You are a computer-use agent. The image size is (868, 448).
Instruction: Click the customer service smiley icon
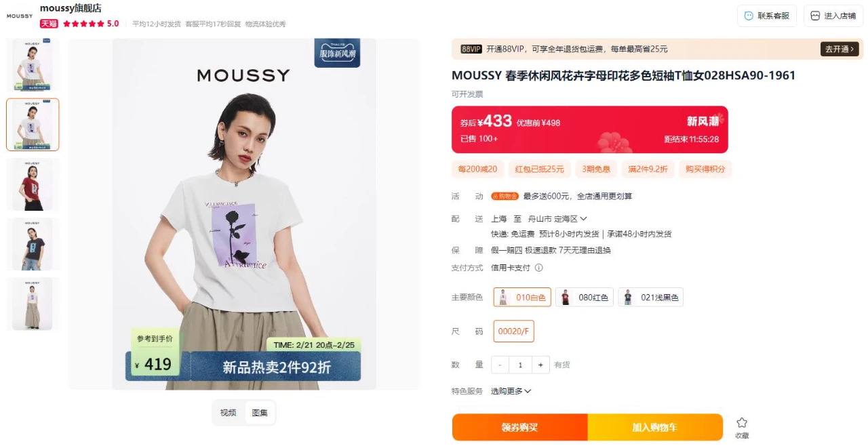[749, 16]
